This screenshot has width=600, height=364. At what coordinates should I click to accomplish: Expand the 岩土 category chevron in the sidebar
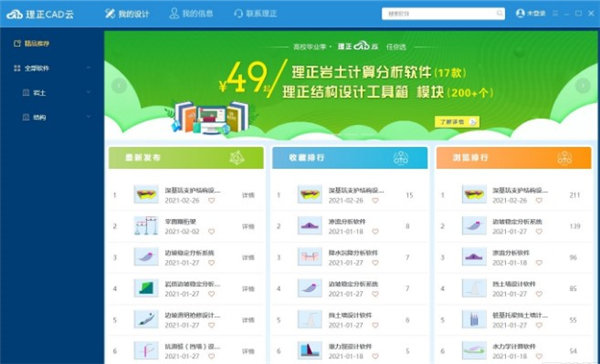pos(88,93)
